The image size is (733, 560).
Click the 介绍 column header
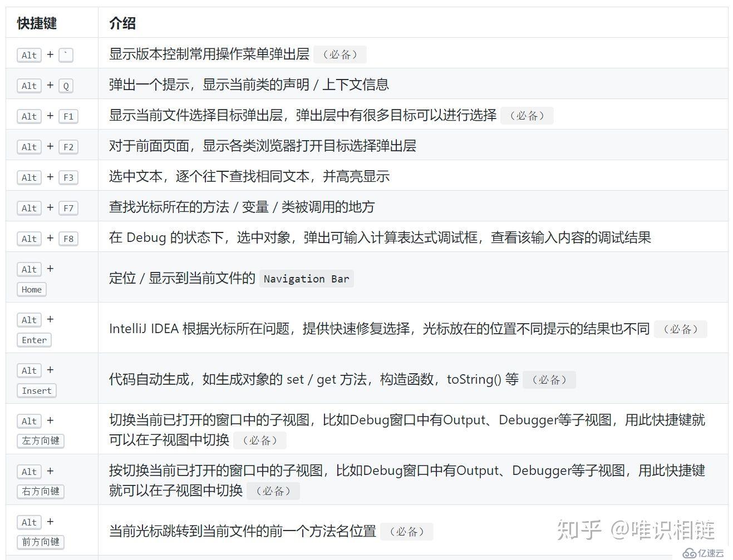click(122, 23)
